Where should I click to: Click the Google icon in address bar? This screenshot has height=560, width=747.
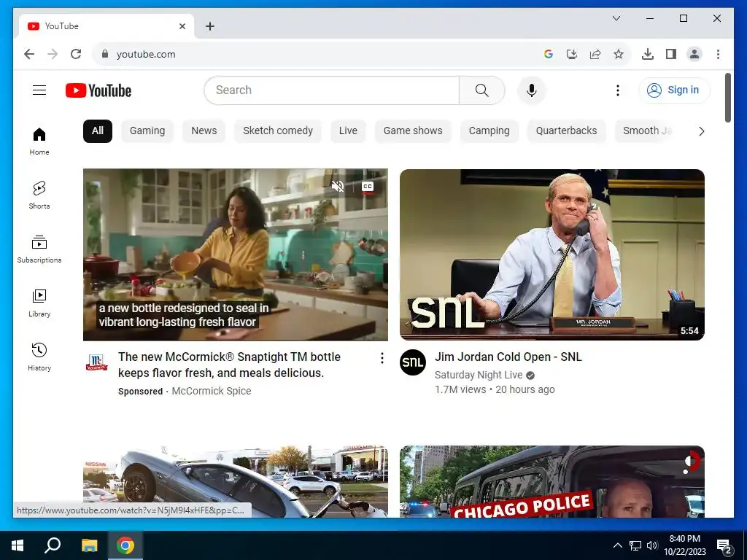[549, 54]
